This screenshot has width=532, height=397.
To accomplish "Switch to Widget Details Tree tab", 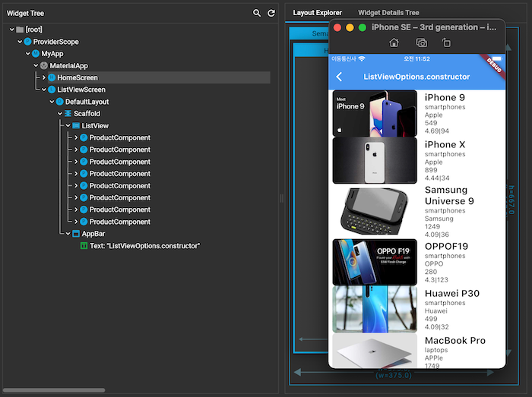I will tap(388, 13).
